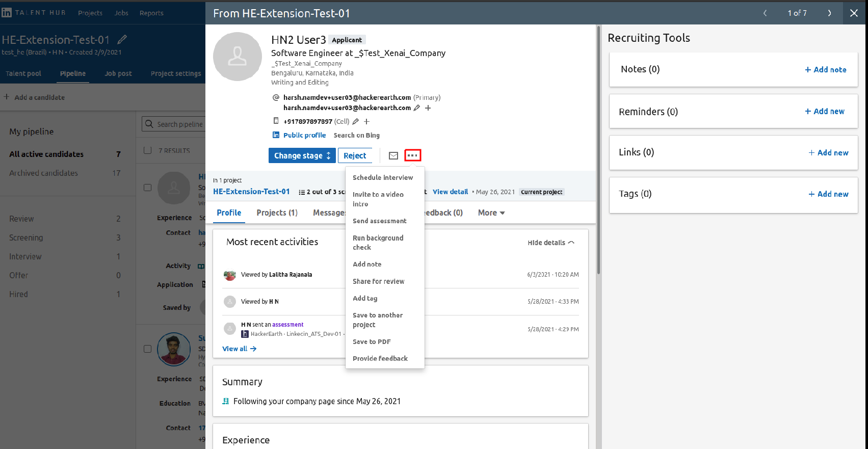Open Reports in top navigation
Screen dimensions: 868x449
151,13
